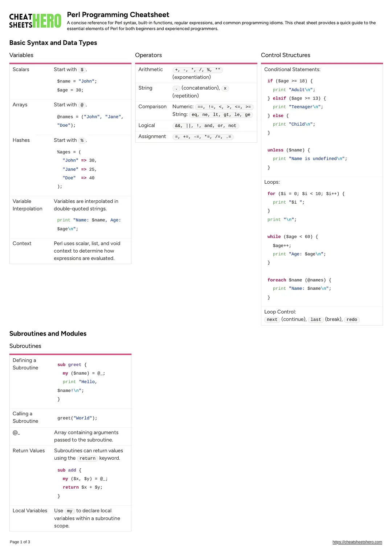
Task: Click the last keyword badge
Action: click(316, 320)
